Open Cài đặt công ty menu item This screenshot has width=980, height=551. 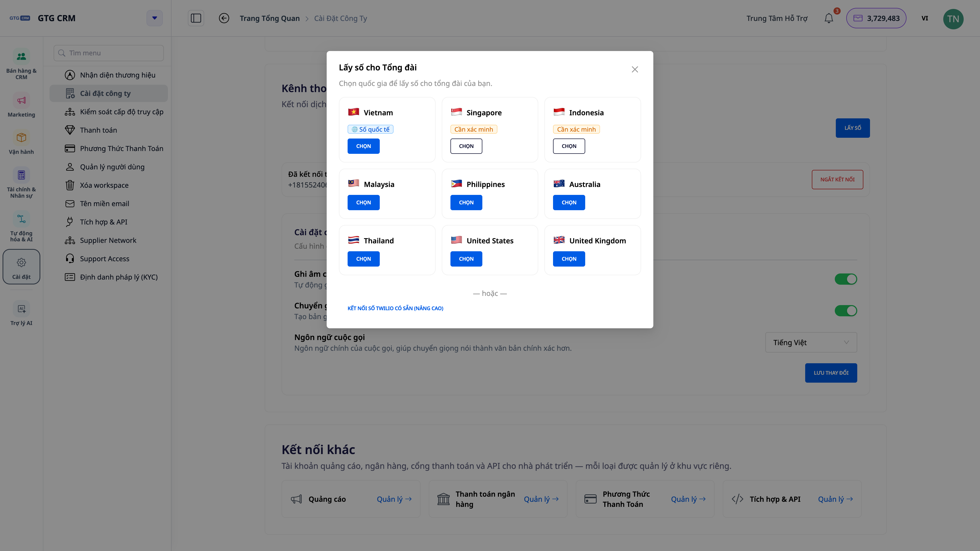click(x=109, y=93)
